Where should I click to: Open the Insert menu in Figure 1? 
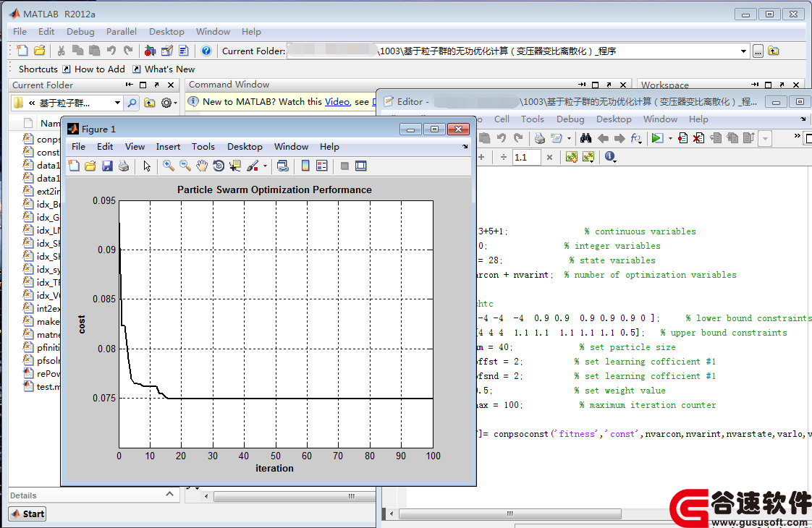click(169, 147)
